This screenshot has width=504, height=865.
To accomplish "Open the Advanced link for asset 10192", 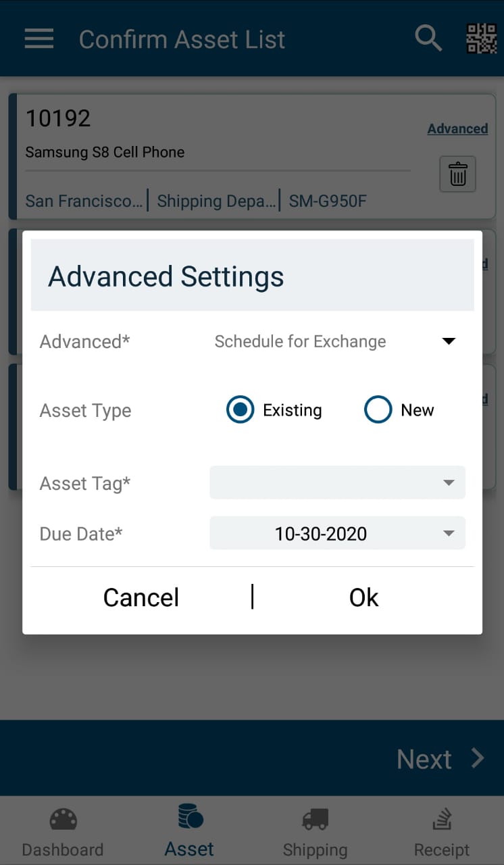I will click(457, 128).
